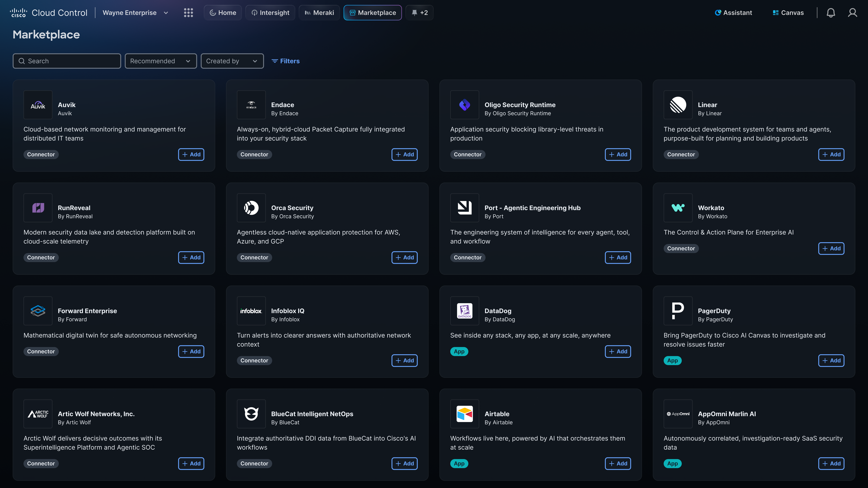This screenshot has height=488, width=868.
Task: Expand the Wayne Enterprise organization dropdown
Action: 135,13
